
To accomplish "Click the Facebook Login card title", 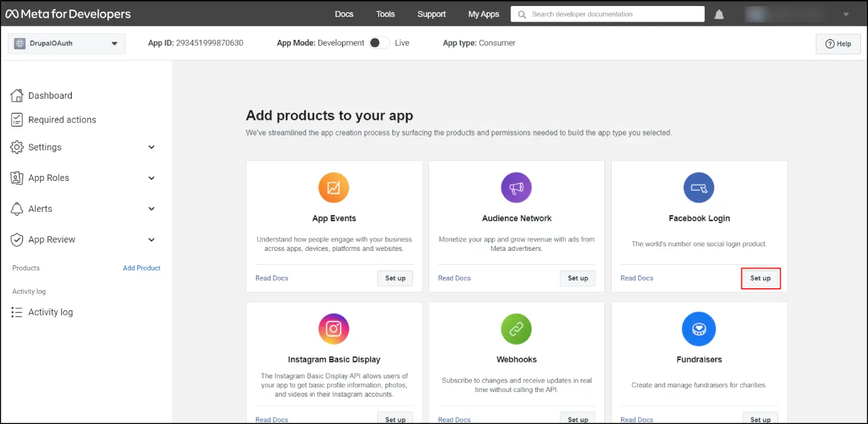I will [x=699, y=218].
